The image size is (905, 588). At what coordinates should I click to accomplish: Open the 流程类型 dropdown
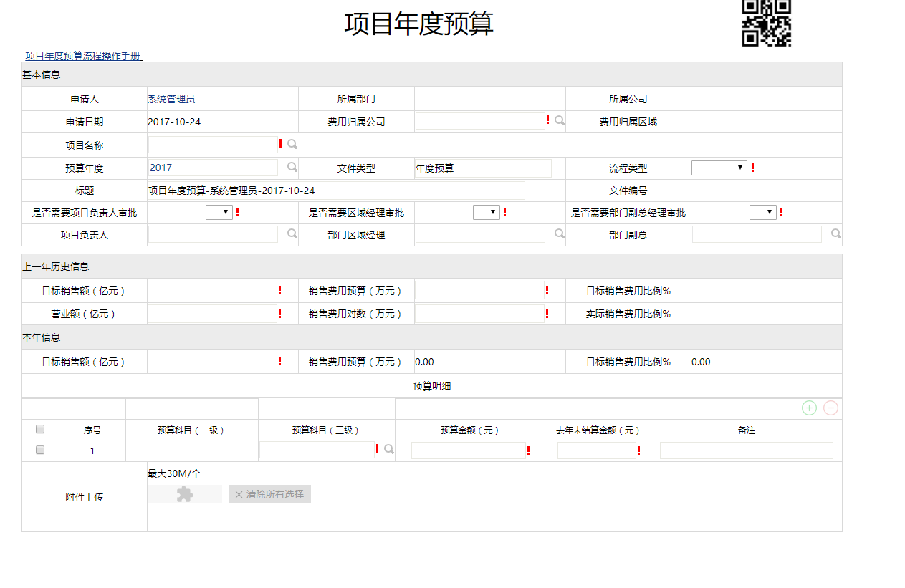click(719, 168)
